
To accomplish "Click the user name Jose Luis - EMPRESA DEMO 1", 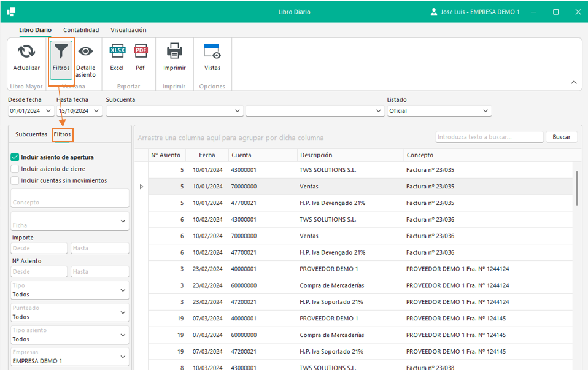I will pyautogui.click(x=480, y=12).
